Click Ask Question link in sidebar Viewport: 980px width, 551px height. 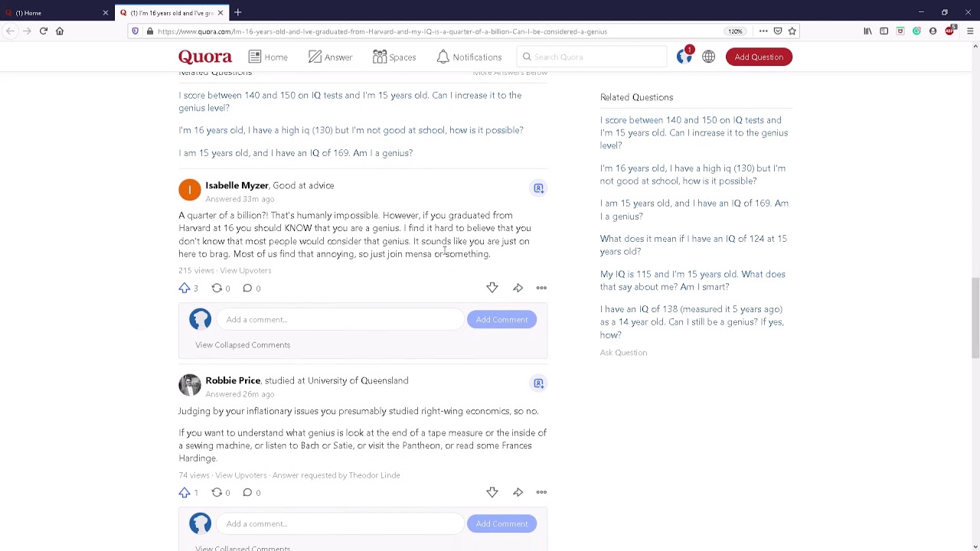(x=623, y=353)
